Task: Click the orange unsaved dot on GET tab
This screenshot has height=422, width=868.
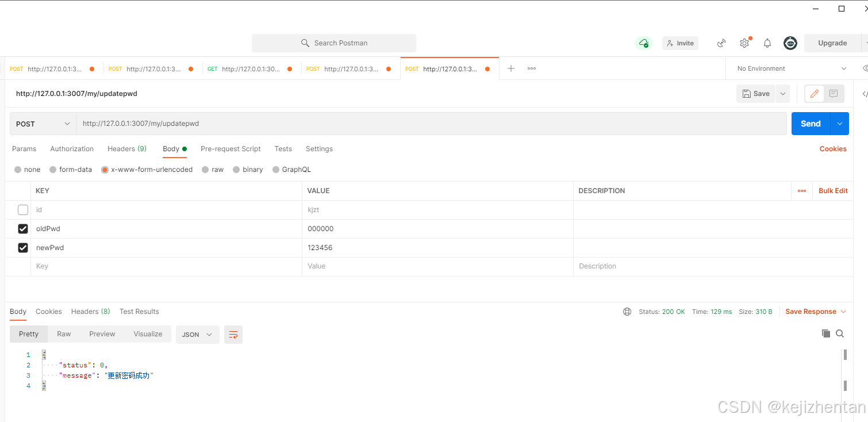Action: (290, 69)
